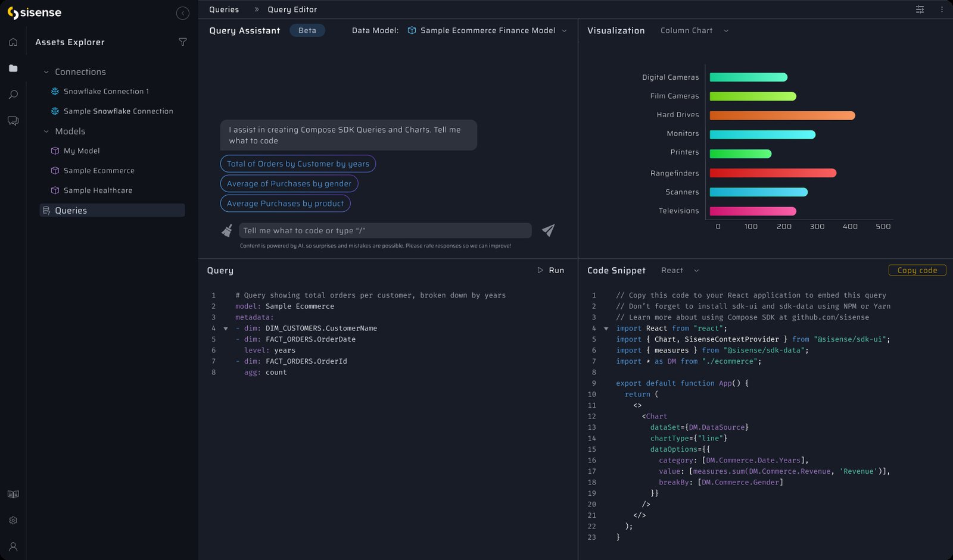This screenshot has height=560, width=953.
Task: Open the Home icon in the sidebar
Action: pos(13,42)
